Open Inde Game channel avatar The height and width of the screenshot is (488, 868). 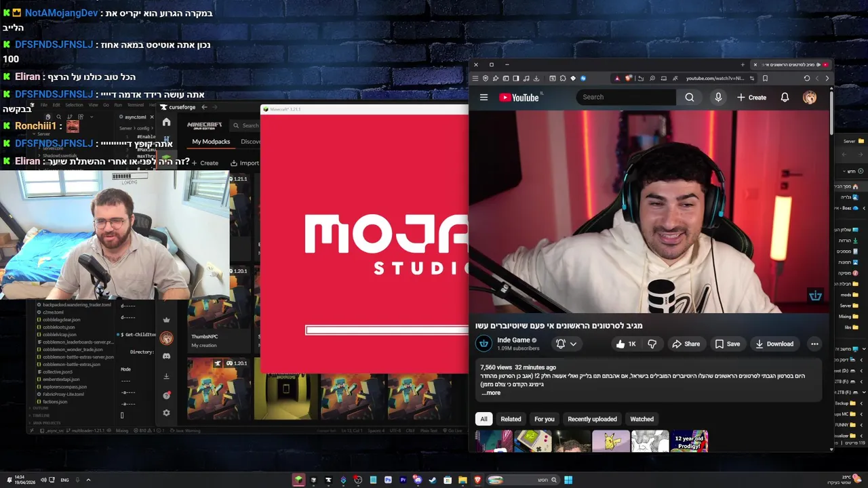point(484,344)
